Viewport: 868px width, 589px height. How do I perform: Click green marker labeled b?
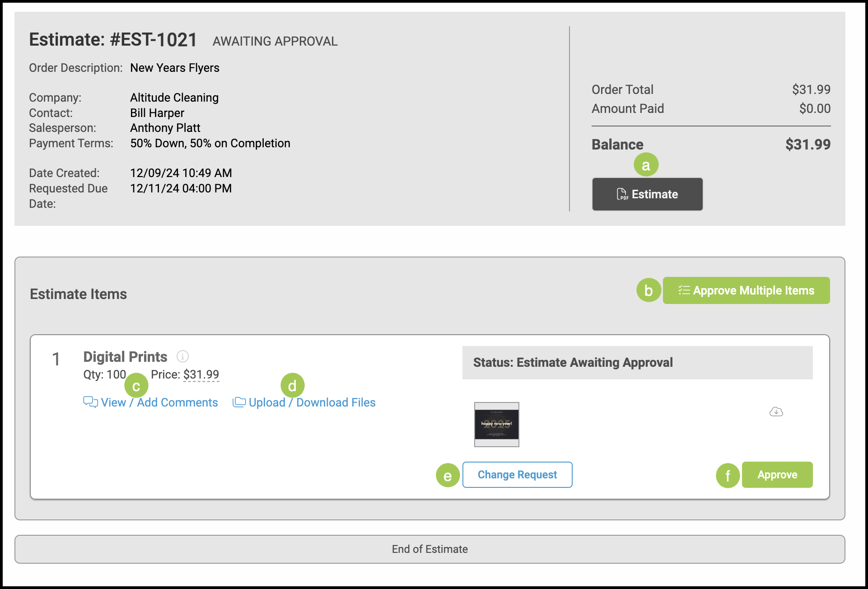coord(649,290)
